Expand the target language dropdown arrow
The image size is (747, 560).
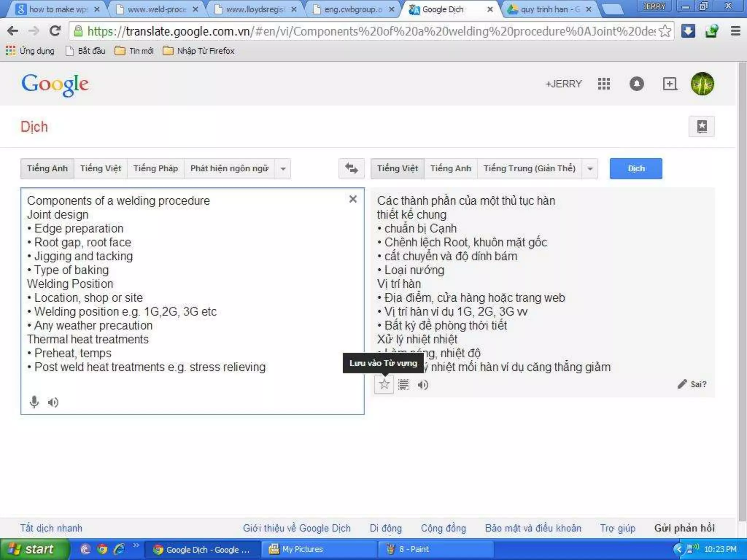coord(590,169)
